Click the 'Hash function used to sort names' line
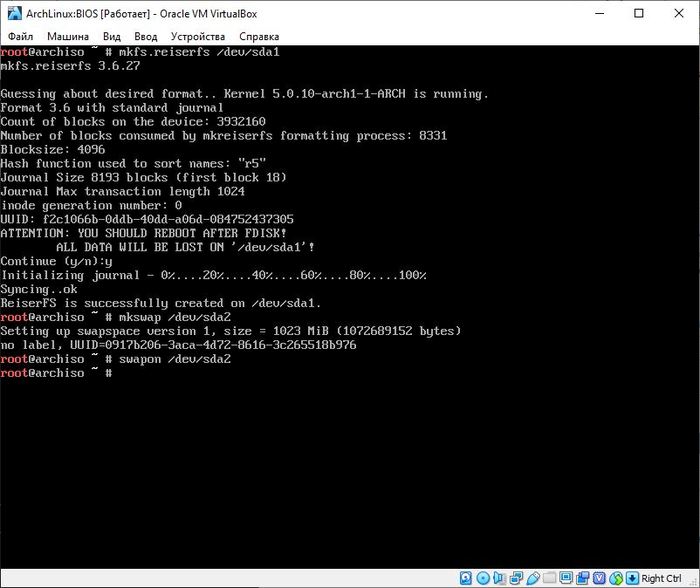 pos(133,163)
